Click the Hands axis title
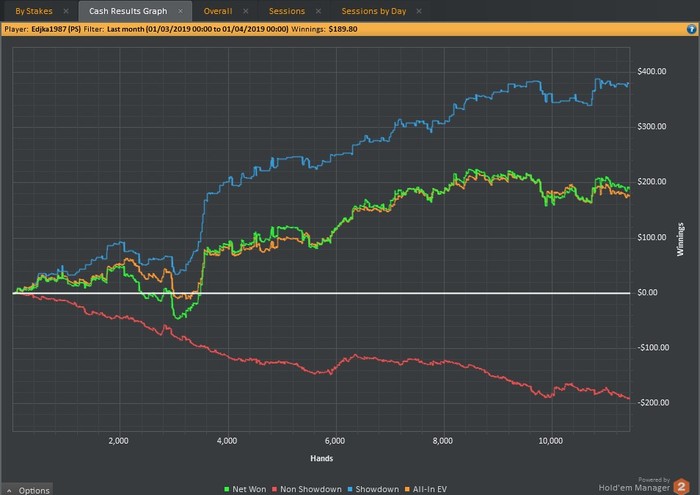This screenshot has width=700, height=495. click(x=321, y=458)
